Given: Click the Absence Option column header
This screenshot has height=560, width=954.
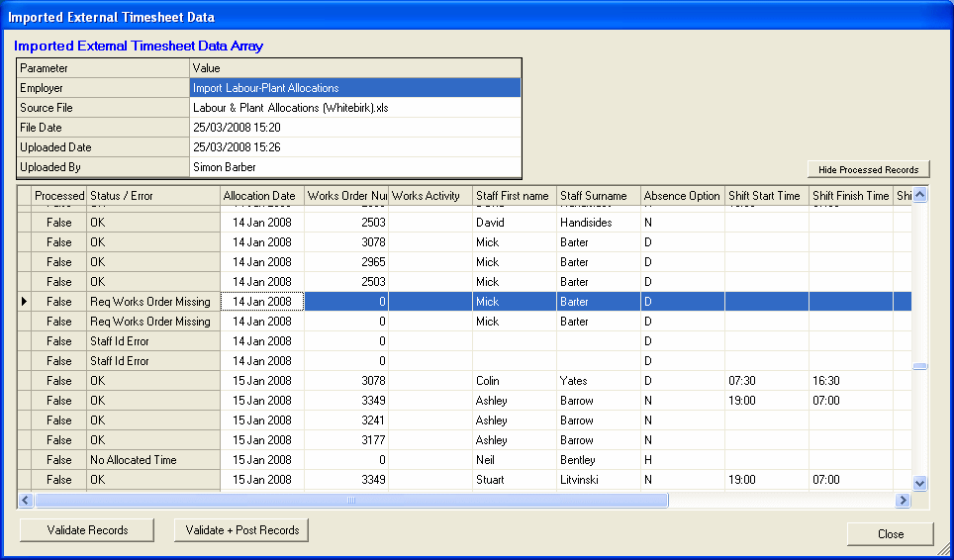Looking at the screenshot, I should tap(682, 196).
